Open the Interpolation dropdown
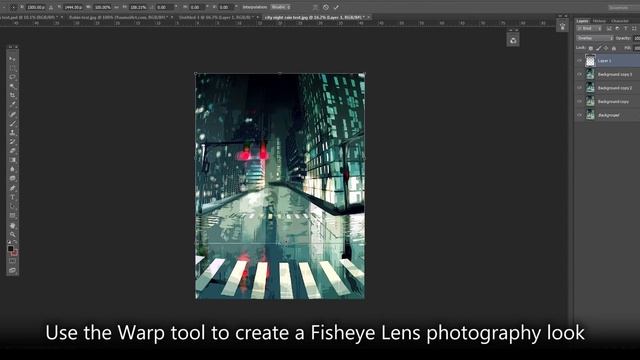 tap(280, 7)
